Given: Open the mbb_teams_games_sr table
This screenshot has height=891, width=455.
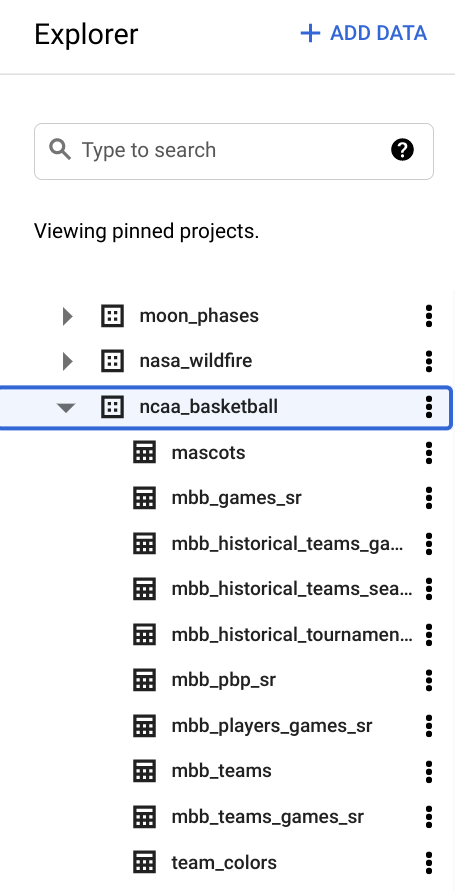Looking at the screenshot, I should 268,817.
